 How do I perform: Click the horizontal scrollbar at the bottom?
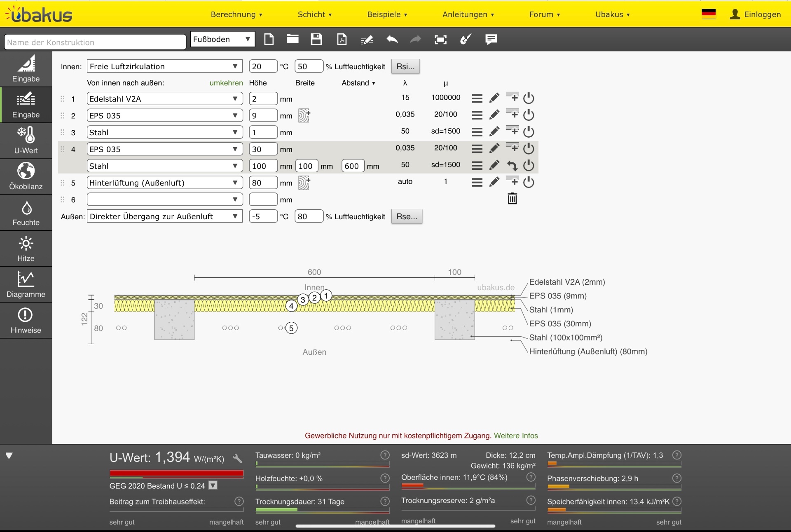[395, 526]
